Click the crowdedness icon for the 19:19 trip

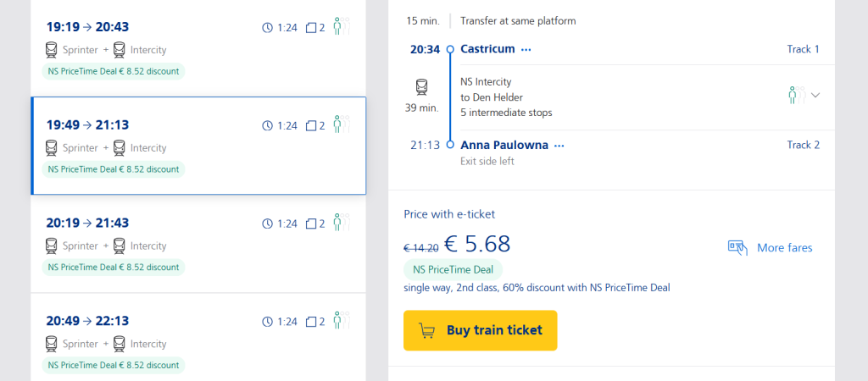click(340, 26)
